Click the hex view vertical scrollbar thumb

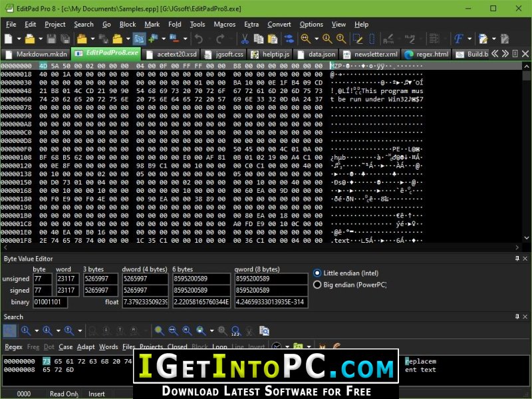526,75
